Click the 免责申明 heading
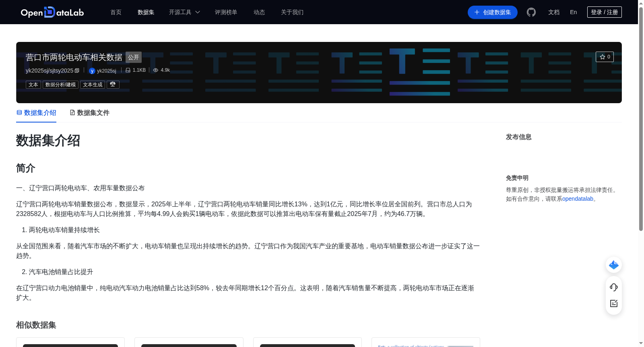 pos(517,178)
